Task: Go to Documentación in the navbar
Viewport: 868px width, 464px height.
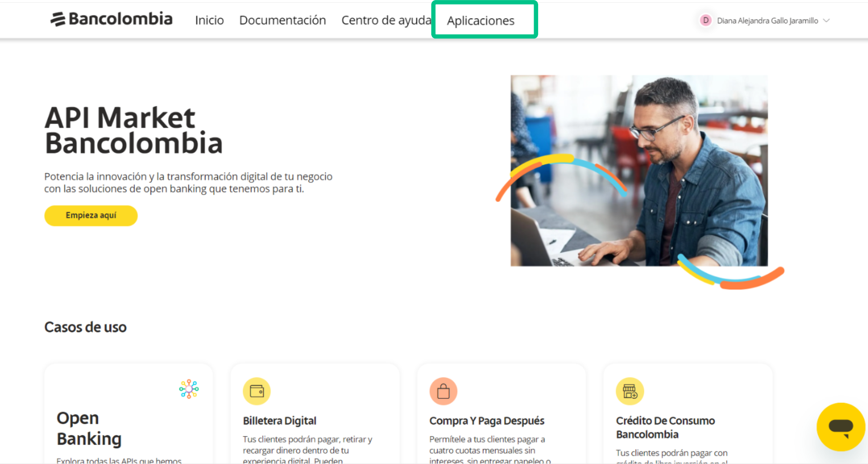Action: (283, 20)
